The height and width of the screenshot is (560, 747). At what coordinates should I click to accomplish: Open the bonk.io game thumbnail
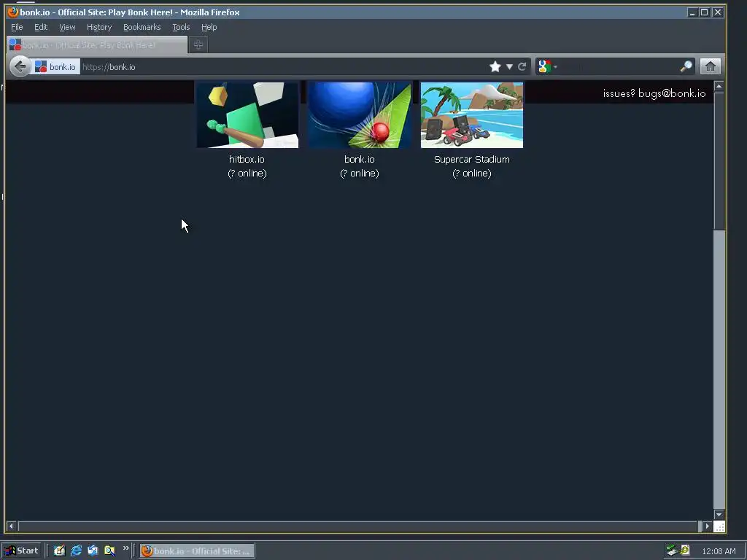360,114
